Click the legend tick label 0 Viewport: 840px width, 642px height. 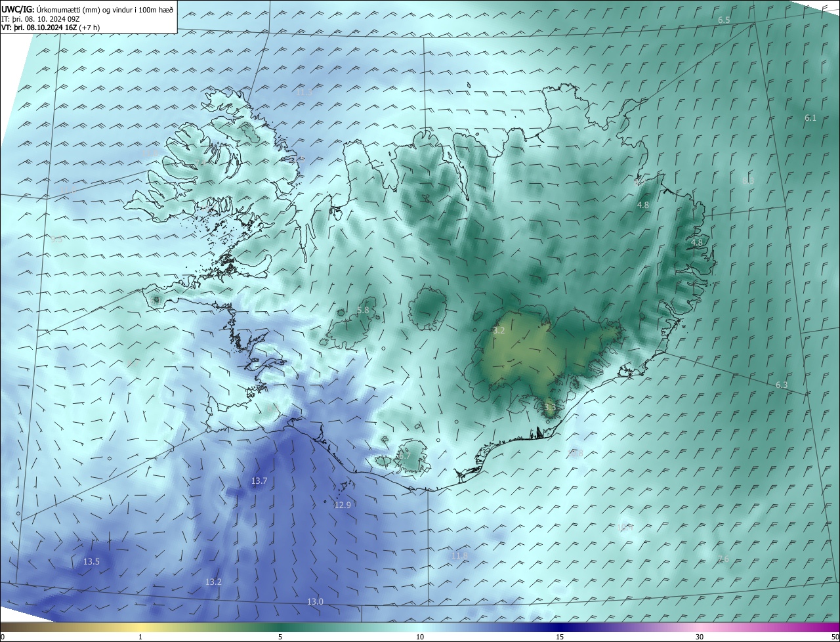pyautogui.click(x=3, y=637)
